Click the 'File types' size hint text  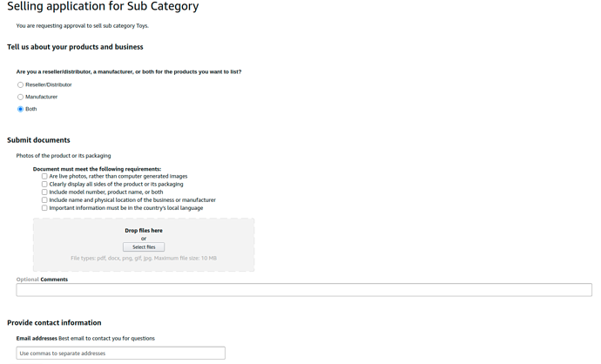point(144,258)
